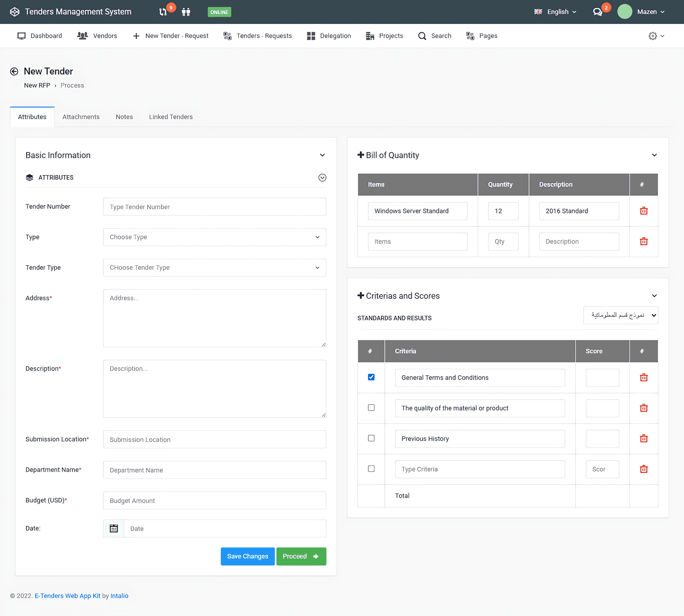Open the Projects menu item
The image size is (684, 616).
[x=384, y=36]
